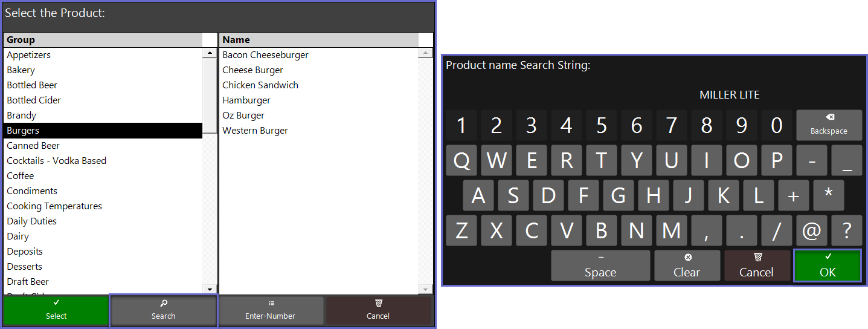Click the Enter-Number list button
Image resolution: width=868 pixels, height=329 pixels.
(271, 310)
